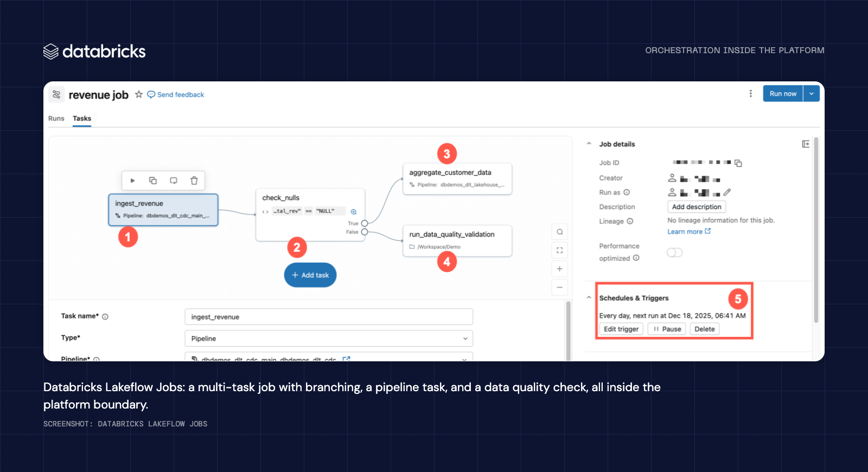Click the loop icon in the task toolbar
This screenshot has width=868, height=472.
tap(174, 181)
